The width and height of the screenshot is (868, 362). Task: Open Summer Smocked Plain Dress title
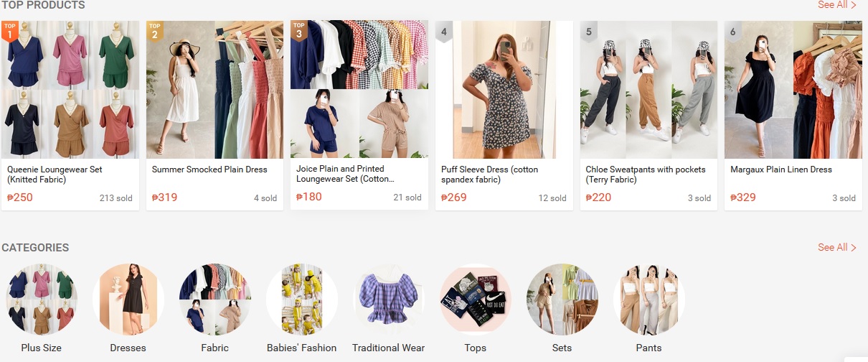209,170
